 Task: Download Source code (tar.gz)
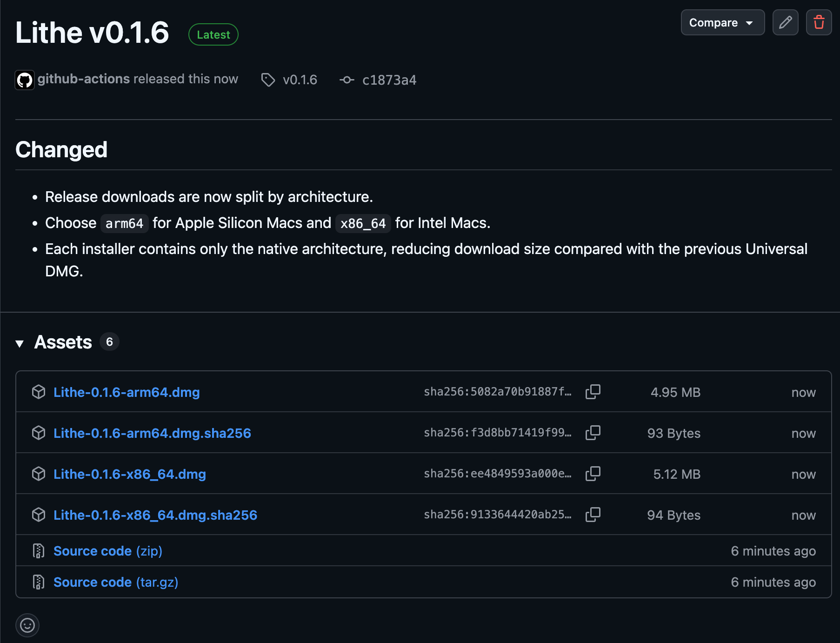(x=116, y=582)
